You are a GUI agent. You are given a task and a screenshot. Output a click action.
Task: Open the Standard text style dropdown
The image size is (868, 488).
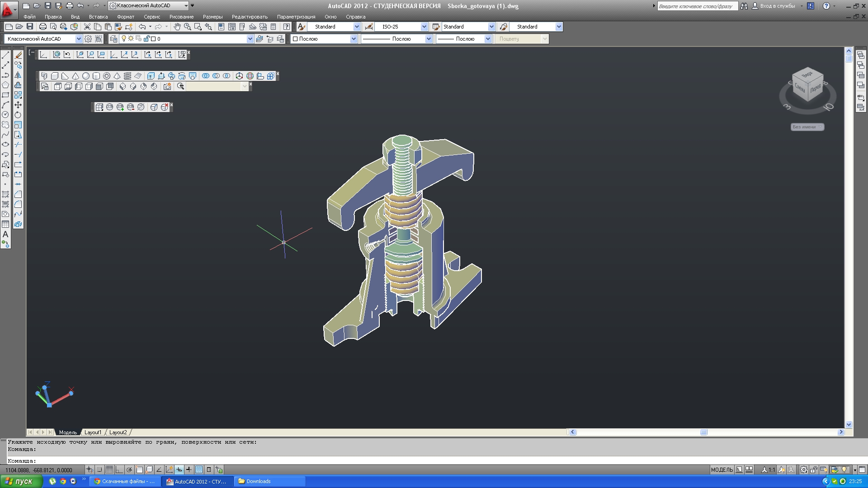[357, 27]
